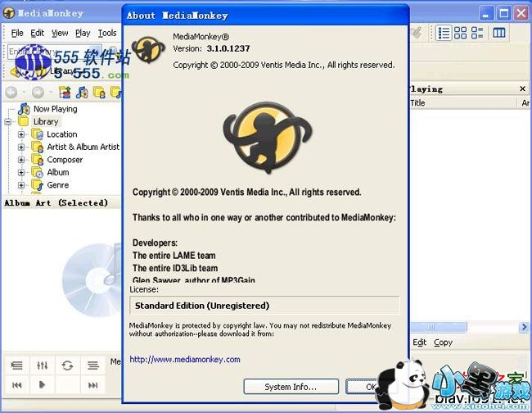
Task: Click the lines icon right of repeat
Action: point(93,365)
